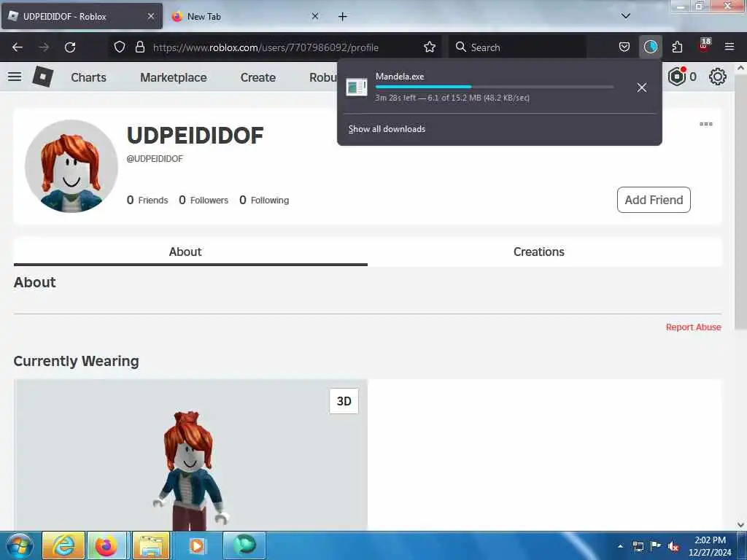Image resolution: width=747 pixels, height=560 pixels.
Task: Open the Save to Pocket icon
Action: point(624,47)
